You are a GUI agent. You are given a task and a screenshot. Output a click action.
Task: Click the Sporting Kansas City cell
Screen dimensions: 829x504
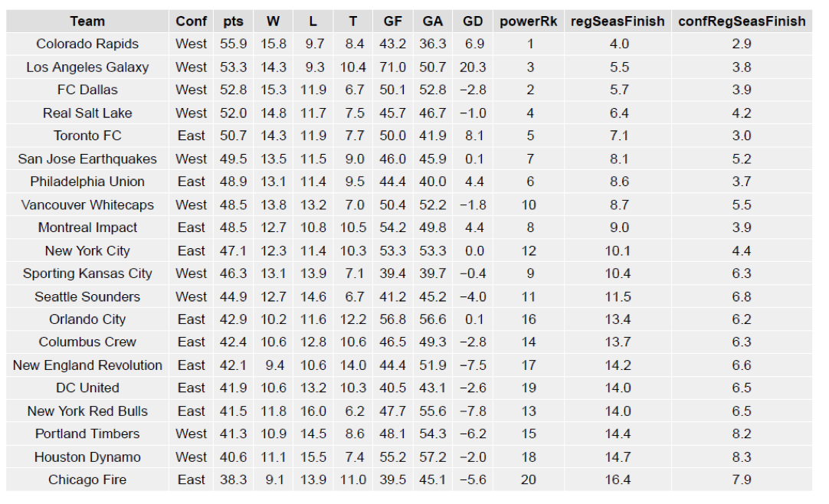click(x=87, y=273)
